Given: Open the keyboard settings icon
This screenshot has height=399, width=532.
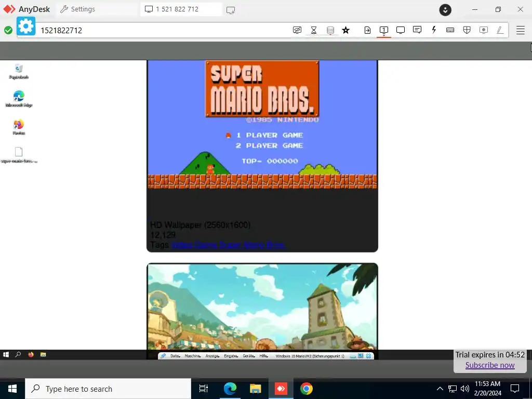Looking at the screenshot, I should click(x=450, y=30).
